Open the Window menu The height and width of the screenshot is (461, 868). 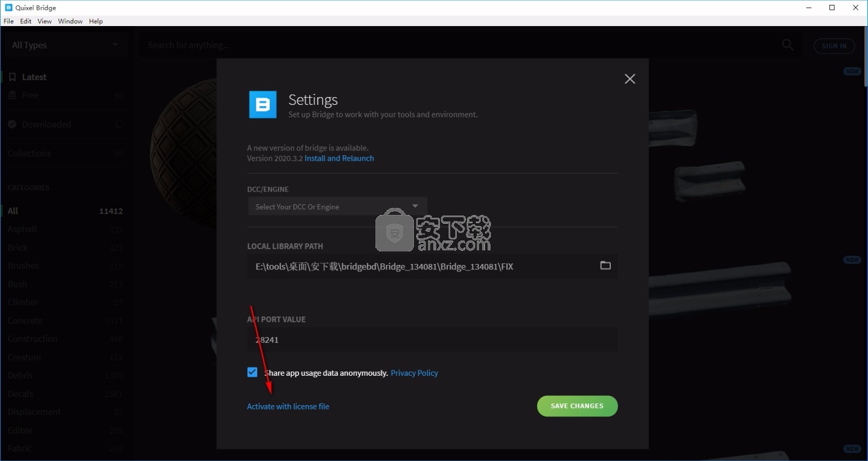click(70, 21)
